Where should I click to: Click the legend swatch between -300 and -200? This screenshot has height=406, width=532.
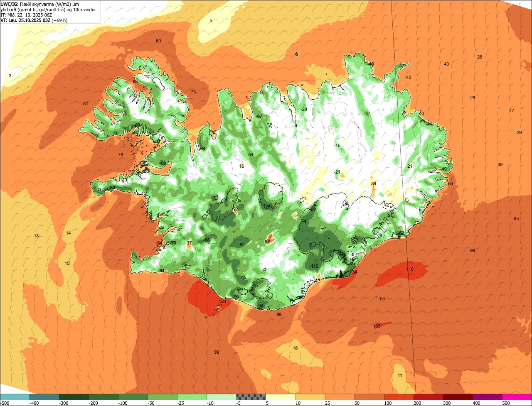(x=74, y=396)
